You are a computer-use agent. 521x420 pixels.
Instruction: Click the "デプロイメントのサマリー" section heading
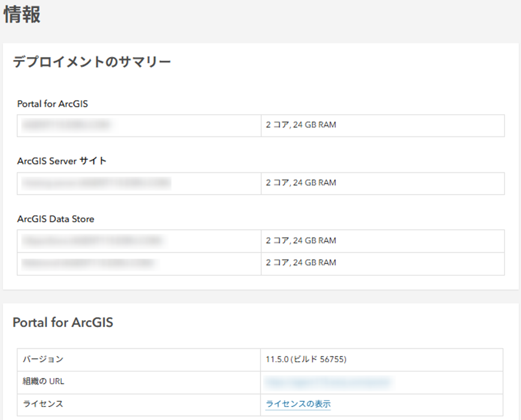[92, 61]
